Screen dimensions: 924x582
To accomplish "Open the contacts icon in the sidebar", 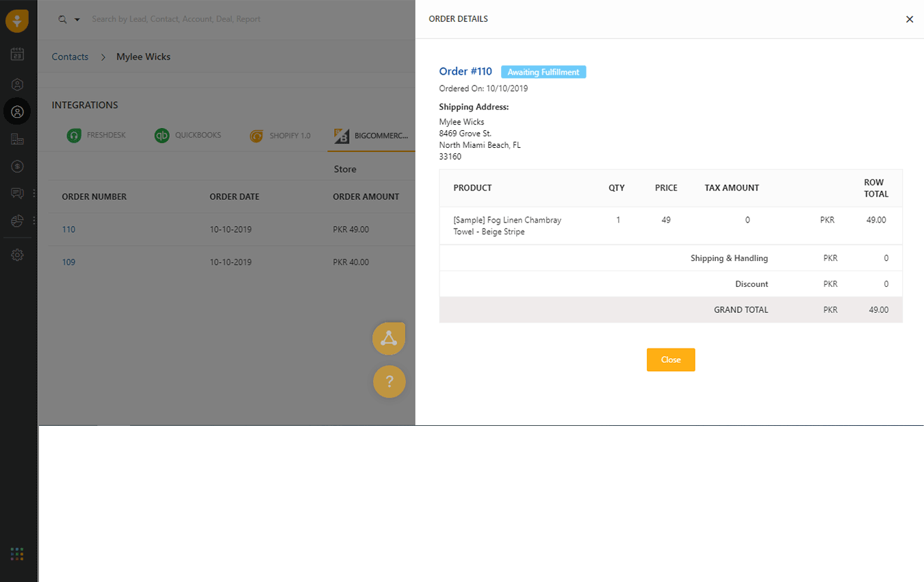I will (17, 111).
